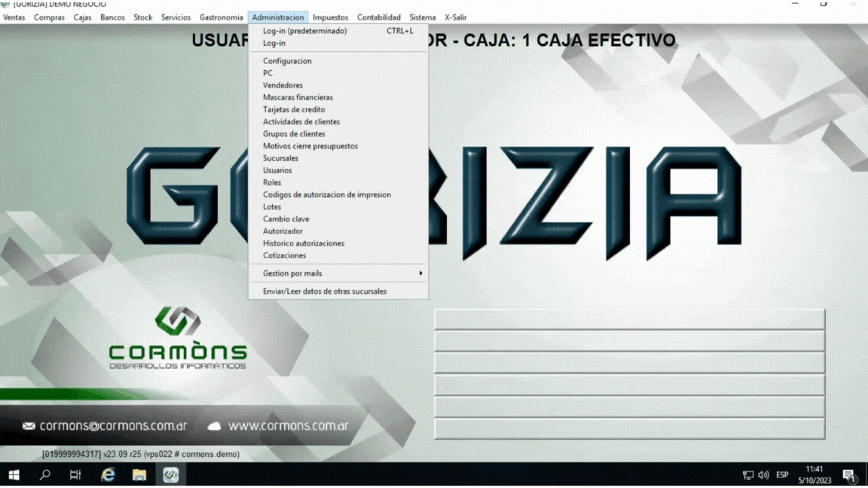Image resolution: width=868 pixels, height=488 pixels.
Task: Open Mascaras financieras entry
Action: [338, 97]
